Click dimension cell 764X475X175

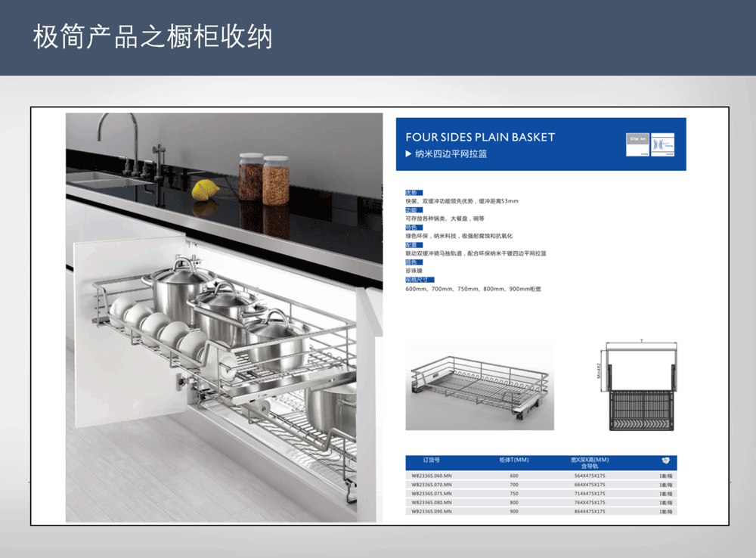coord(590,503)
